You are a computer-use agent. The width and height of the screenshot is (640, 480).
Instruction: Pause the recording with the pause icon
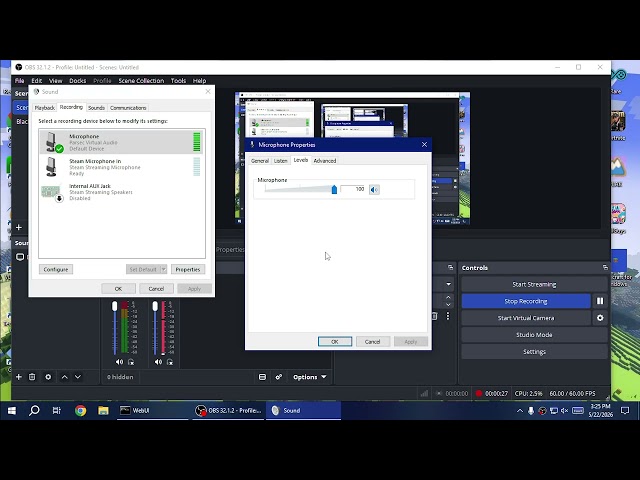click(x=600, y=301)
